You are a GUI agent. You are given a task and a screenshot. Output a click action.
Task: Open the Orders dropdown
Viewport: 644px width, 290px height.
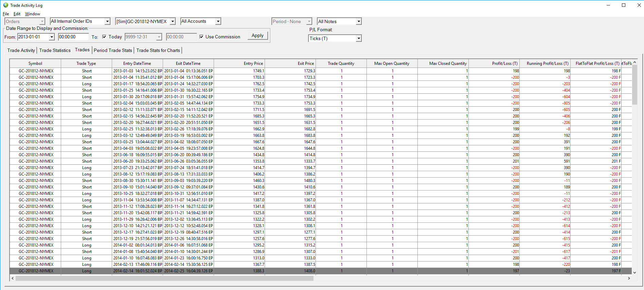coord(25,21)
